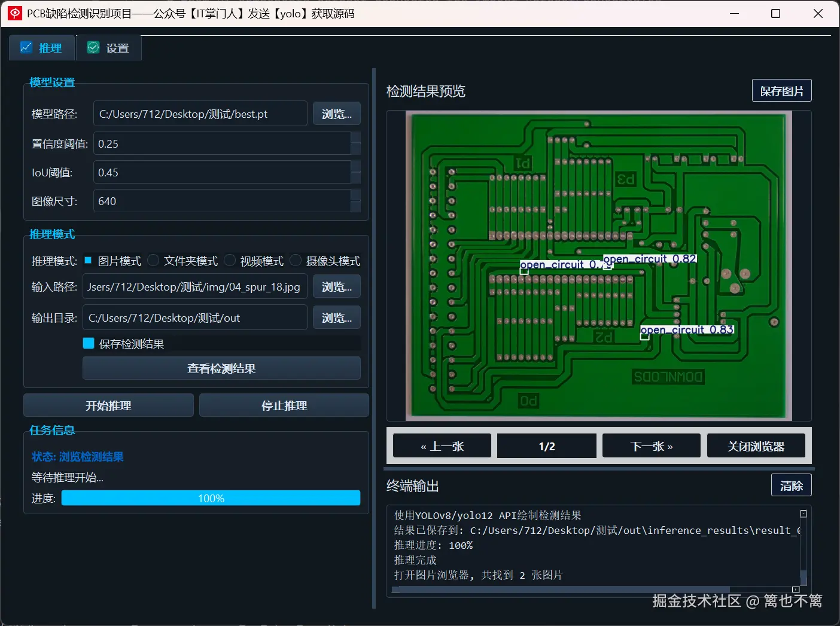The image size is (840, 626).
Task: Browse for the 输出目录 folder
Action: click(x=337, y=317)
